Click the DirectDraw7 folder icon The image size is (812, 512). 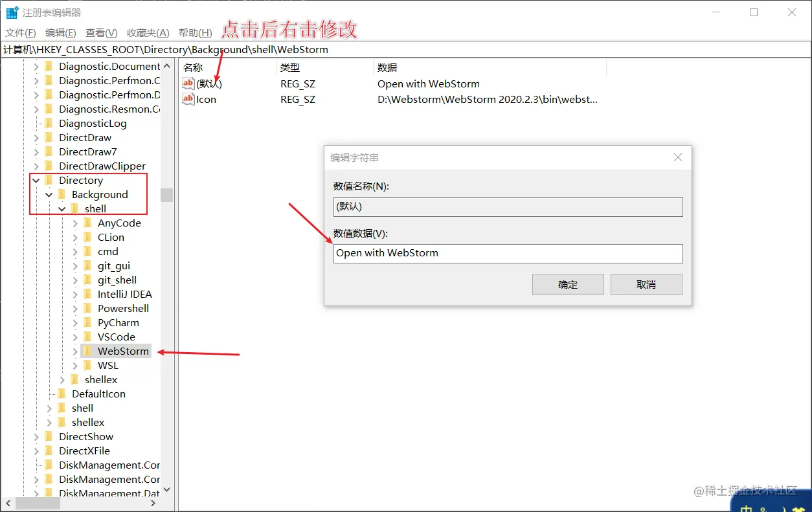pyautogui.click(x=49, y=151)
